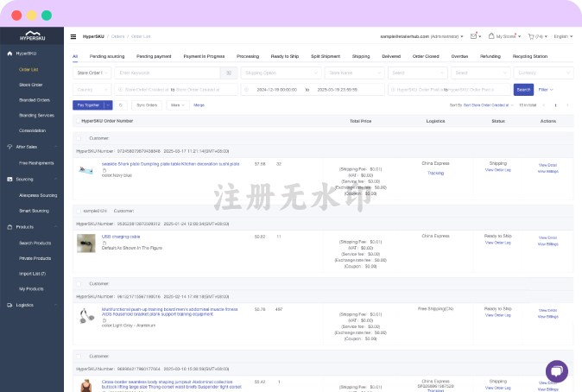Image resolution: width=582 pixels, height=392 pixels.
Task: Open the mail notifications icon
Action: click(x=473, y=36)
